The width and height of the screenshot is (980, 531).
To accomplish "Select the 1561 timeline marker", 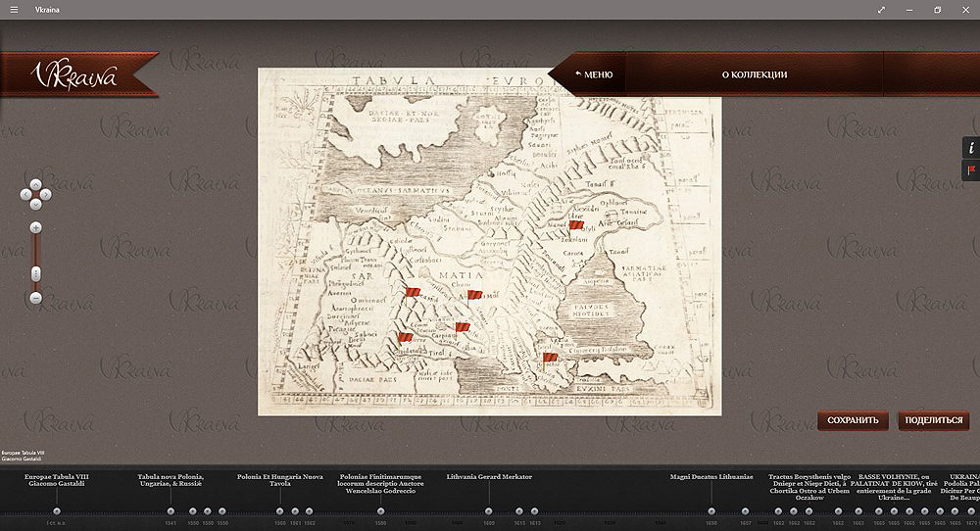I will pyautogui.click(x=295, y=511).
